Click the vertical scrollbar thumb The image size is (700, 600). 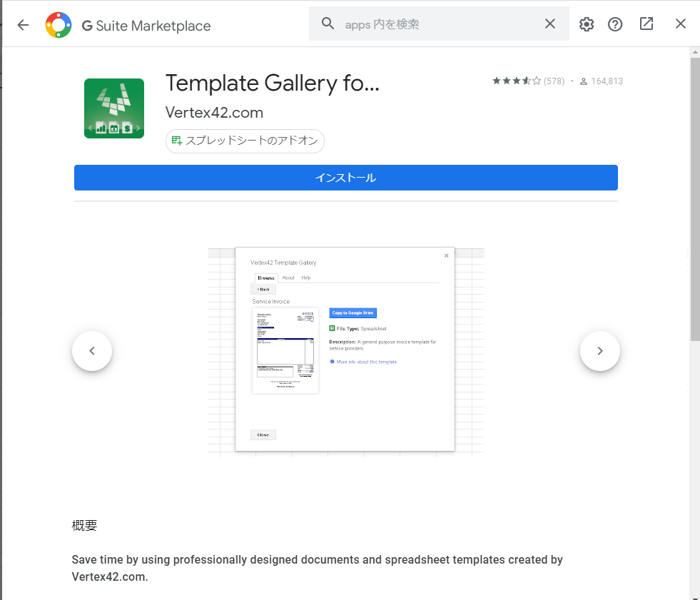(x=694, y=200)
